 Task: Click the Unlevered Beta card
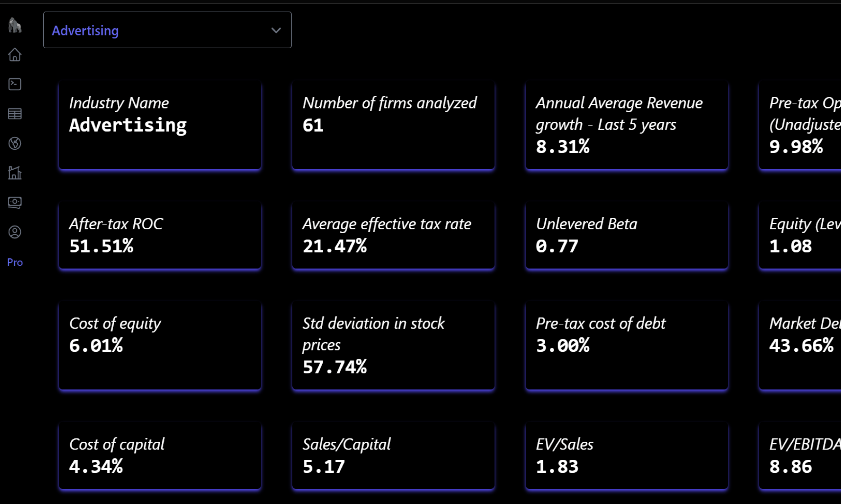coord(626,235)
